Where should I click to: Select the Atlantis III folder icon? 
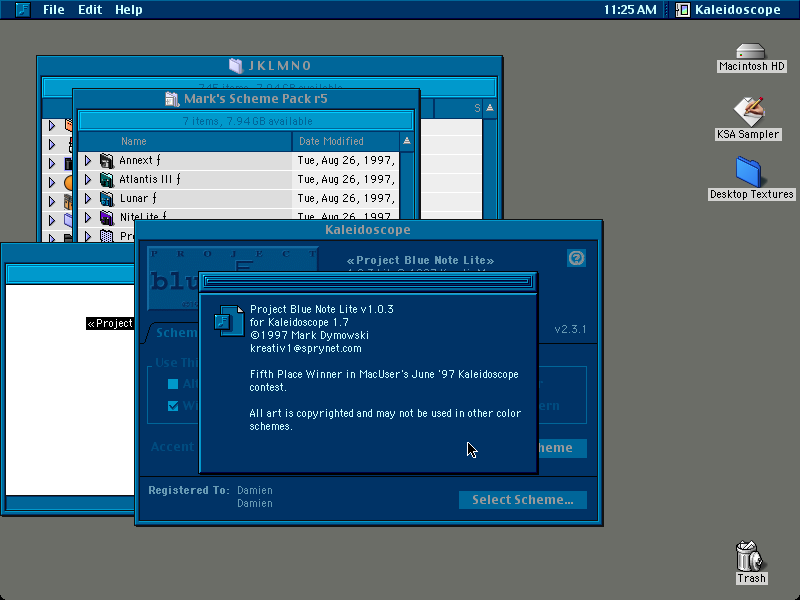(106, 180)
